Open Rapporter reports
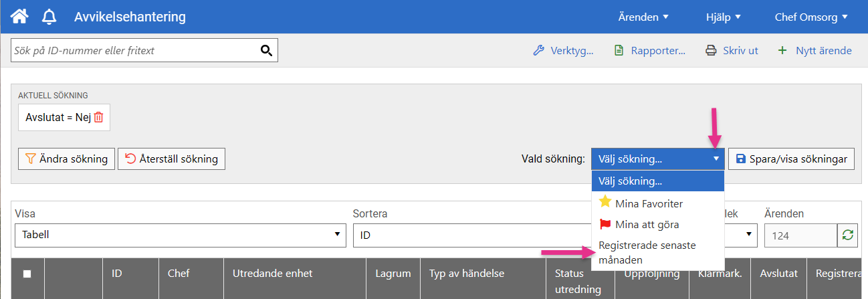Screen dimensions: 868x299 click(x=650, y=50)
